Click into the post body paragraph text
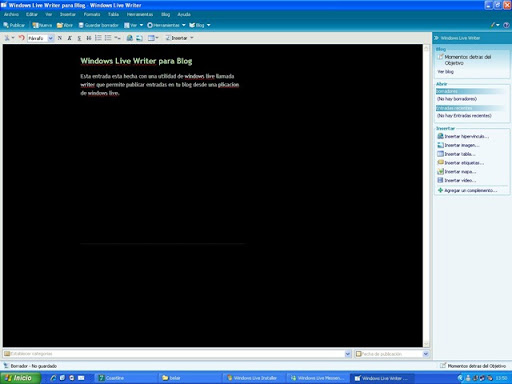Image resolution: width=512 pixels, height=384 pixels. pos(160,85)
